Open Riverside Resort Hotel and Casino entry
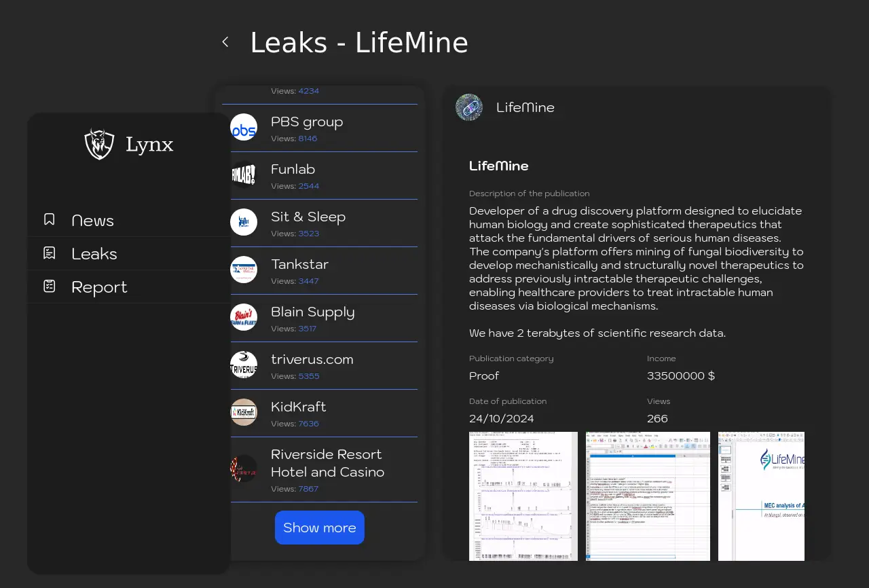This screenshot has width=869, height=588. [x=327, y=470]
